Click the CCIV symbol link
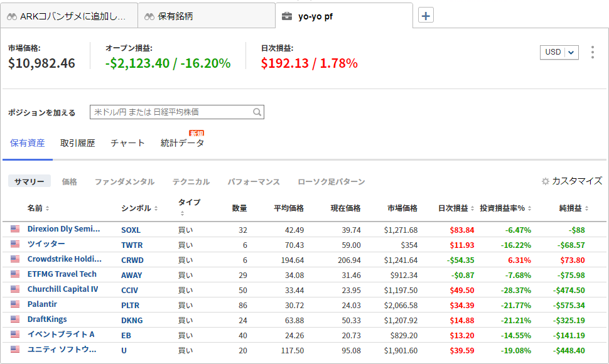Viewport: 609px width, 364px height. pos(130,291)
